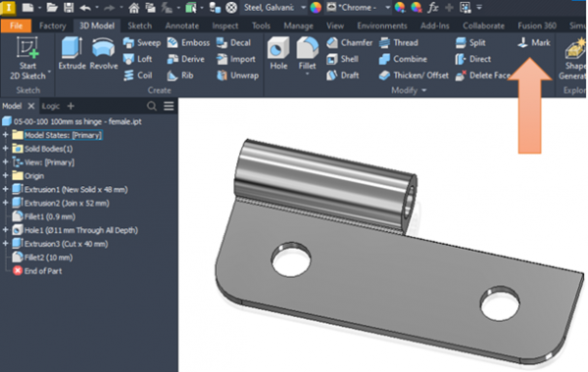Select the Shell tool
Viewport: 588px width, 372px height.
click(342, 59)
